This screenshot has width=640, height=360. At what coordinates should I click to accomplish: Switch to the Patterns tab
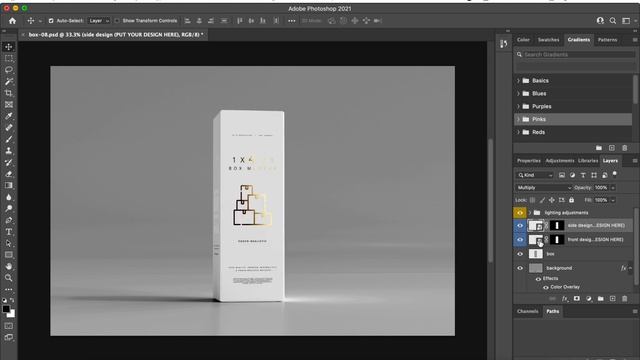click(607, 40)
